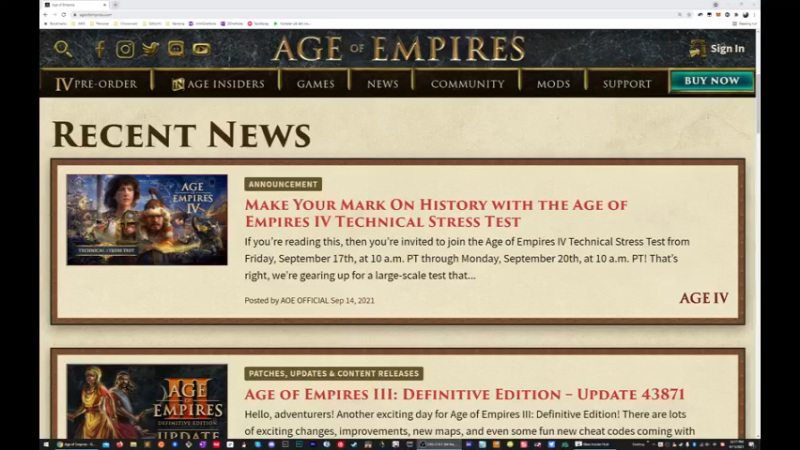This screenshot has width=800, height=450.
Task: Open the site search magnifier icon
Action: coord(63,49)
